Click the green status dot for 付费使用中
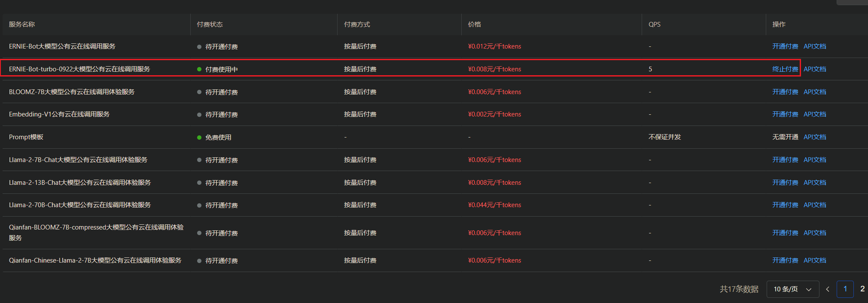This screenshot has width=868, height=303. point(199,69)
